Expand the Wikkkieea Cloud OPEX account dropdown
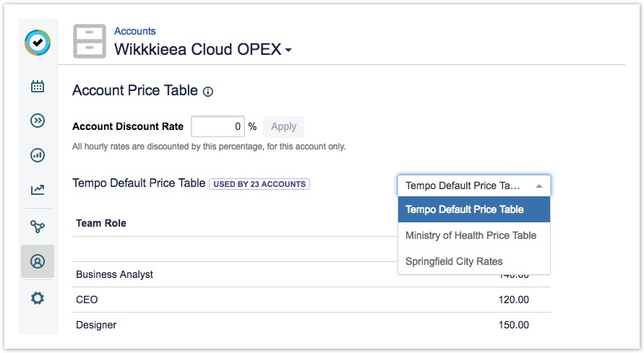Viewport: 644px width, 353px height. pyautogui.click(x=288, y=51)
